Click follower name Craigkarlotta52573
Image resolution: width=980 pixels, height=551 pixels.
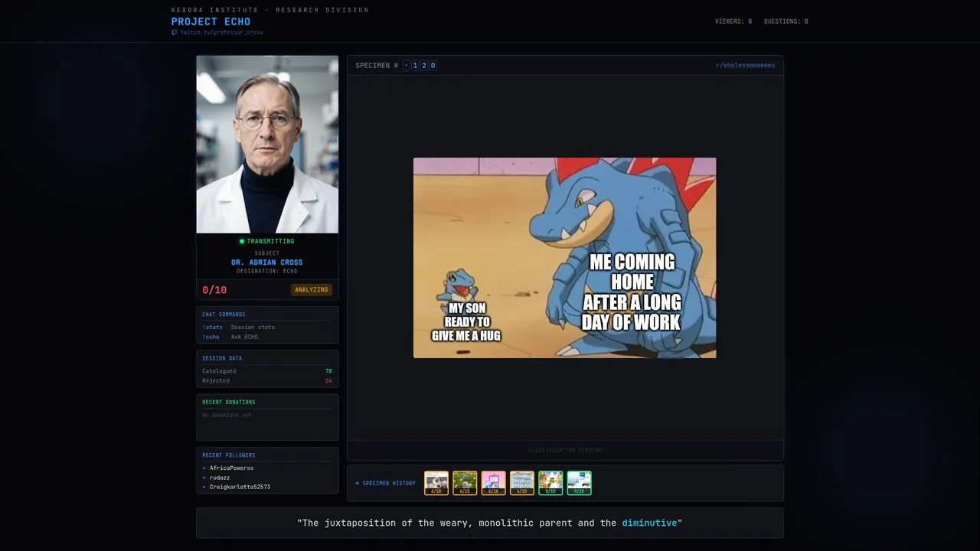[x=240, y=487]
